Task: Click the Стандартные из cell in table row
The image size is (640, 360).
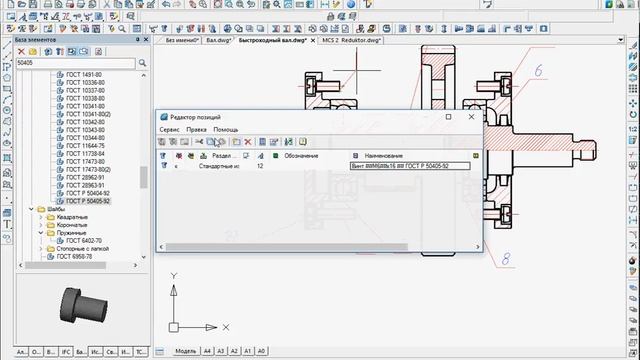Action: point(219,166)
